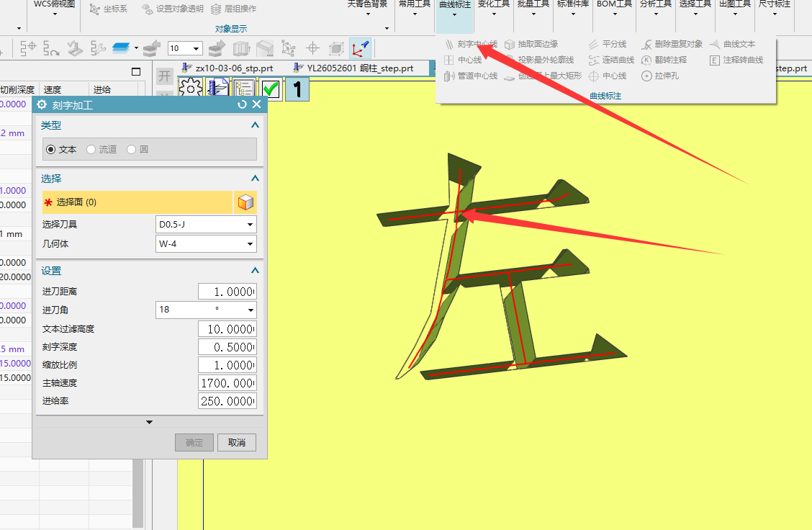Open the WCS俯视图 dropdown button

(x=55, y=9)
